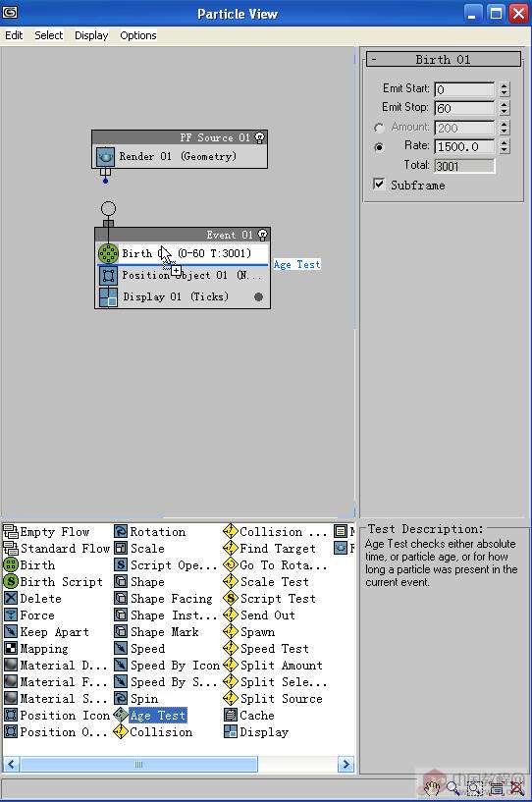532x802 pixels.
Task: Select the Go To Rota... test
Action: tap(275, 565)
